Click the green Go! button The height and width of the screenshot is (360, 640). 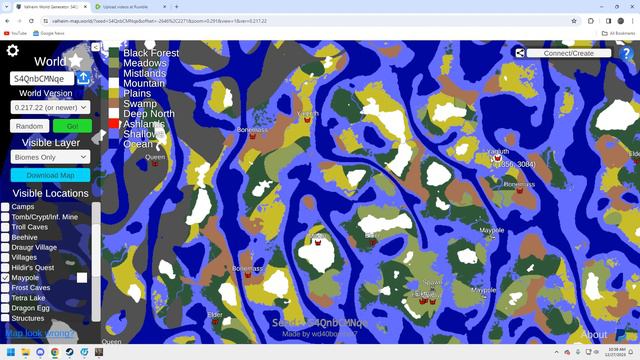[x=72, y=126]
